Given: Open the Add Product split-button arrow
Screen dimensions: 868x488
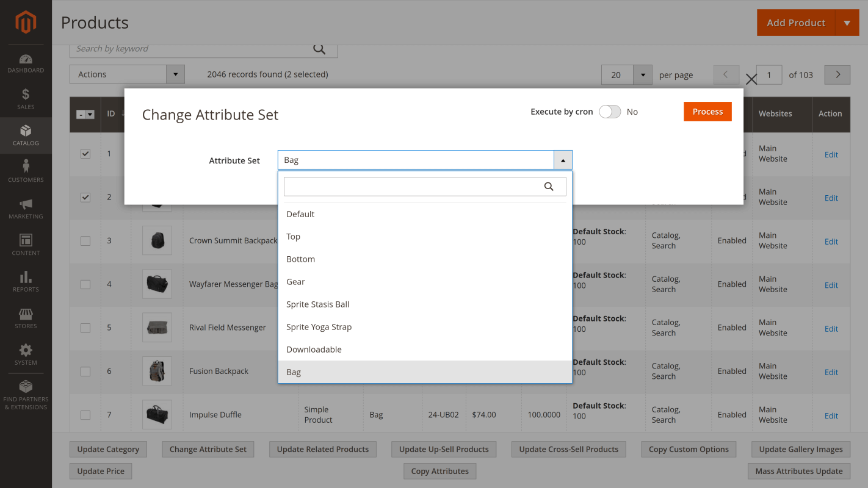Looking at the screenshot, I should [x=847, y=23].
